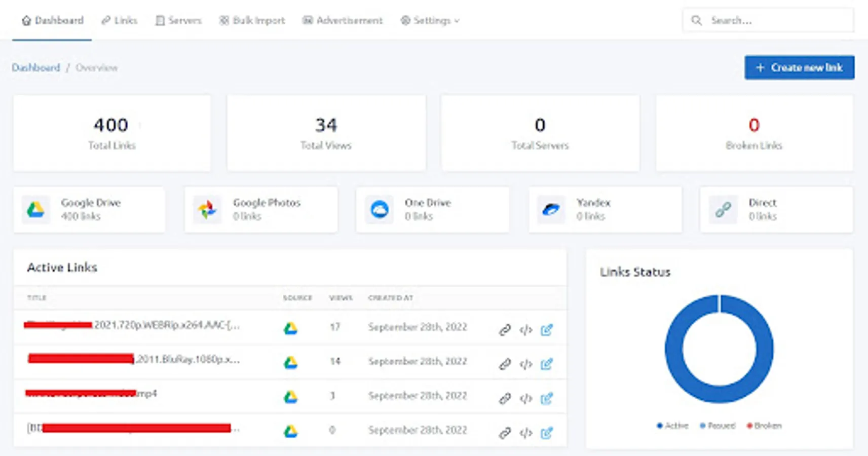This screenshot has height=456, width=868.
Task: Open the Advertisement tab
Action: (343, 21)
